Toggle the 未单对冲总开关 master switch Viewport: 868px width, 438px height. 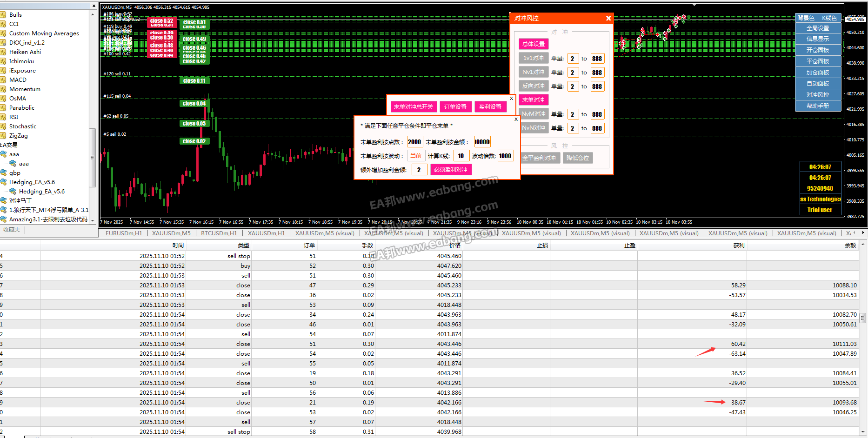(413, 107)
